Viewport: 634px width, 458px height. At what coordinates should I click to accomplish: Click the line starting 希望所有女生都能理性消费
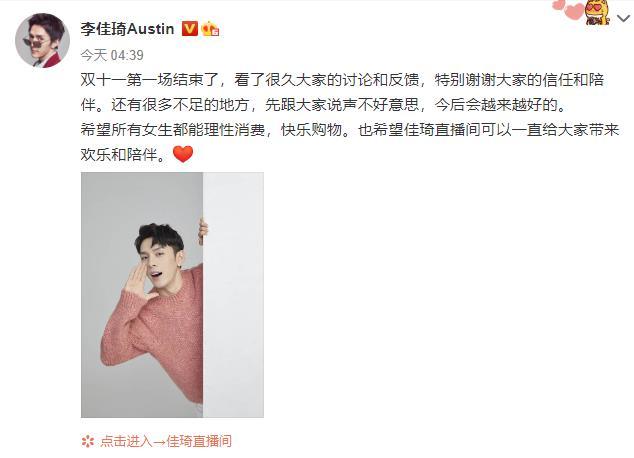350,130
